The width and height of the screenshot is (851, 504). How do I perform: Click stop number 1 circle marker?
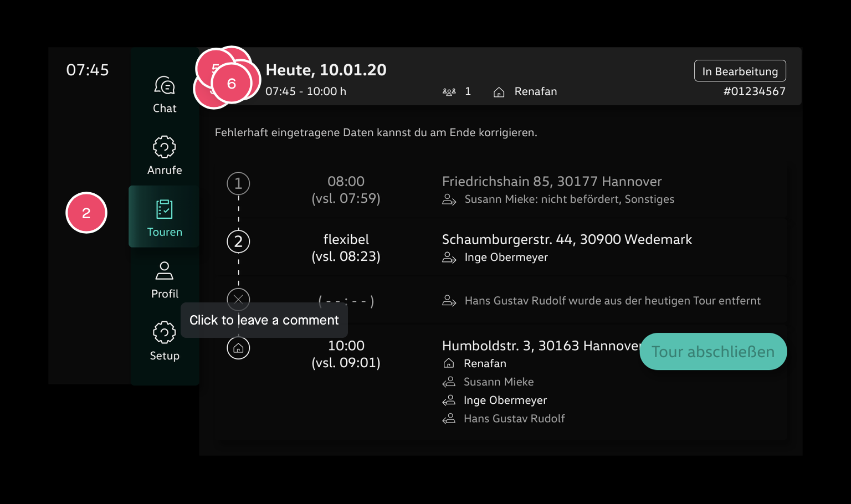[238, 183]
